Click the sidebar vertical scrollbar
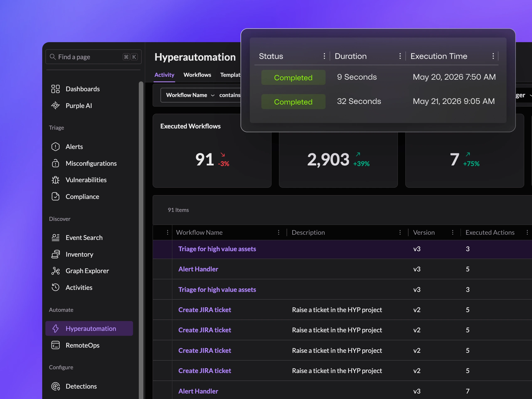This screenshot has height=399, width=532. (141, 240)
